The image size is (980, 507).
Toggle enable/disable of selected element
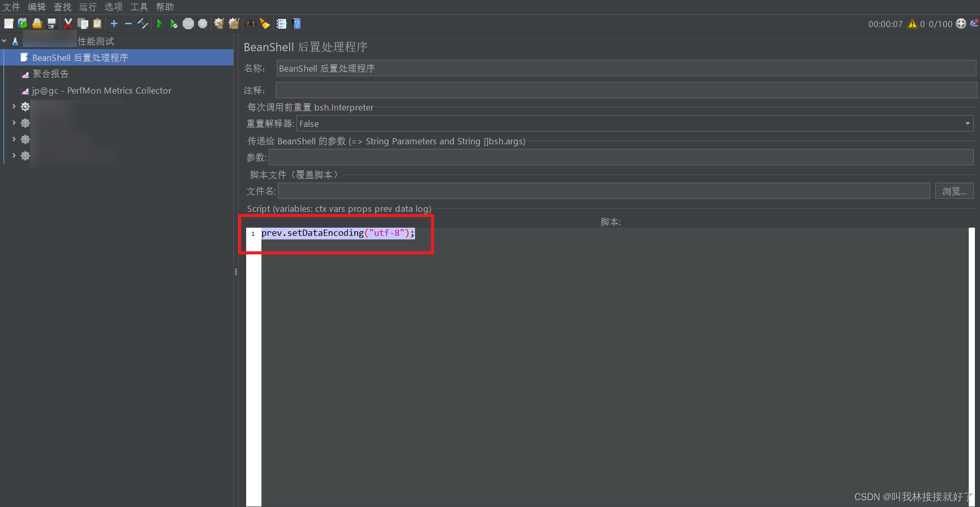click(x=143, y=24)
